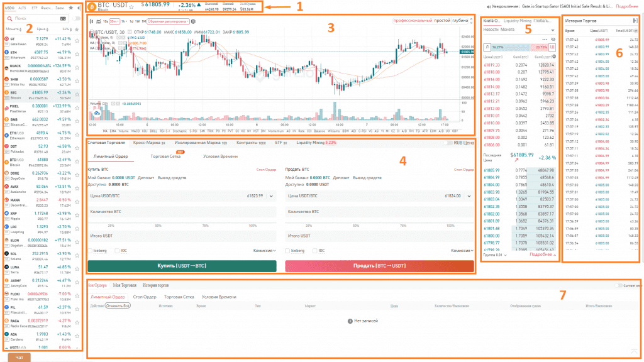Open order book more options dots
644x362 pixels.
click(545, 40)
